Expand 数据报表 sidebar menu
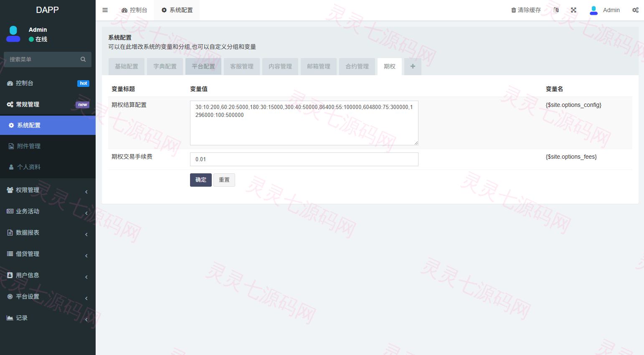The height and width of the screenshot is (355, 644). tap(48, 233)
